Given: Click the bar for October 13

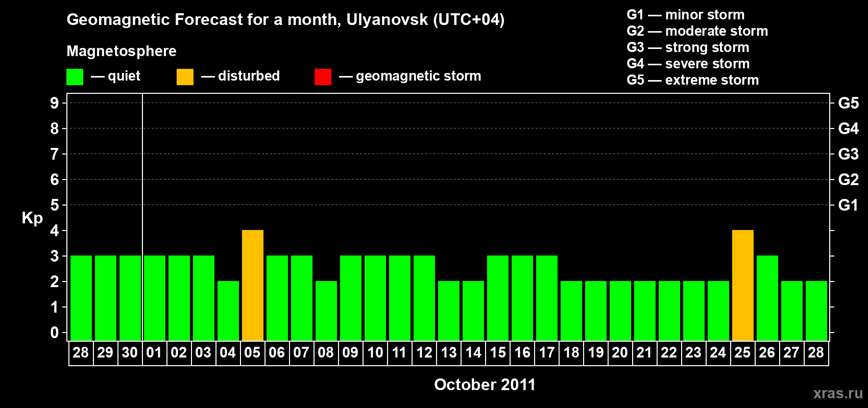Looking at the screenshot, I should [449, 311].
